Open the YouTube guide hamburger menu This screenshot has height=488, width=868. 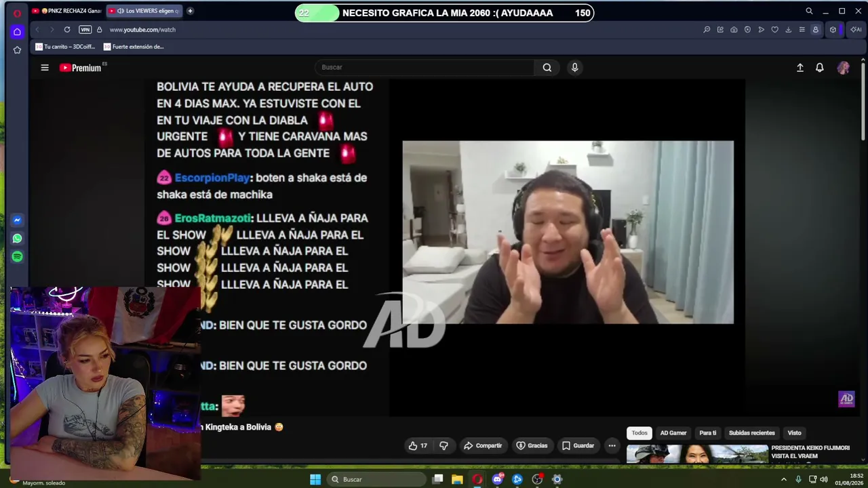point(45,68)
